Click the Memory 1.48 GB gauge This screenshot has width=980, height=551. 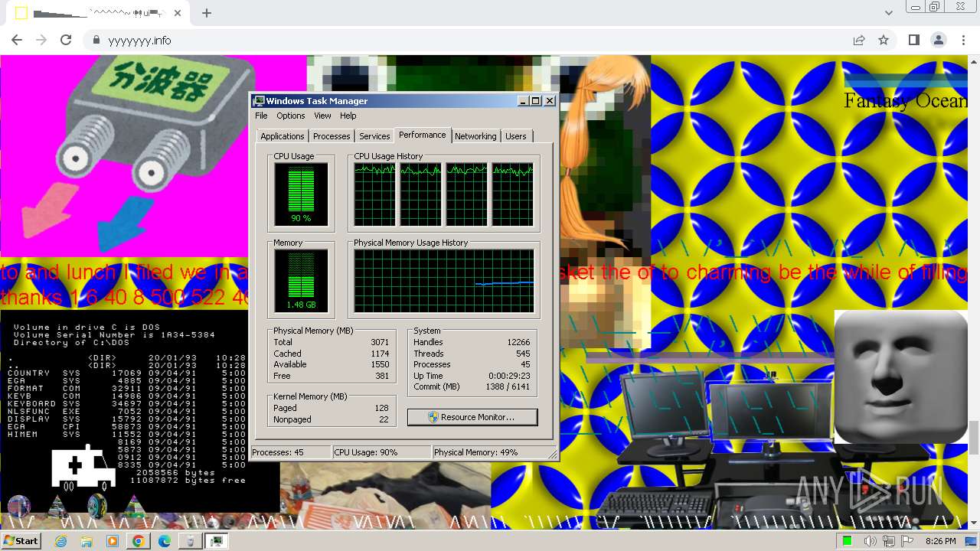point(301,281)
